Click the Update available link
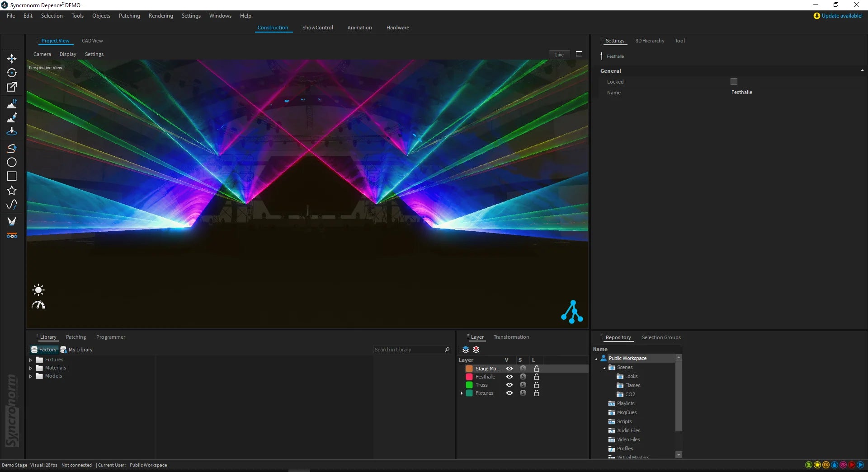This screenshot has height=472, width=868. 841,16
